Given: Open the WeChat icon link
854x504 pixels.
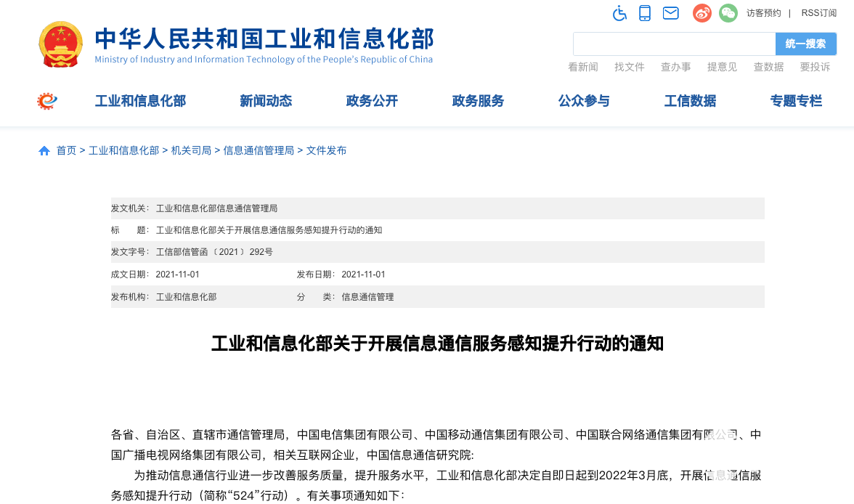Looking at the screenshot, I should (728, 13).
